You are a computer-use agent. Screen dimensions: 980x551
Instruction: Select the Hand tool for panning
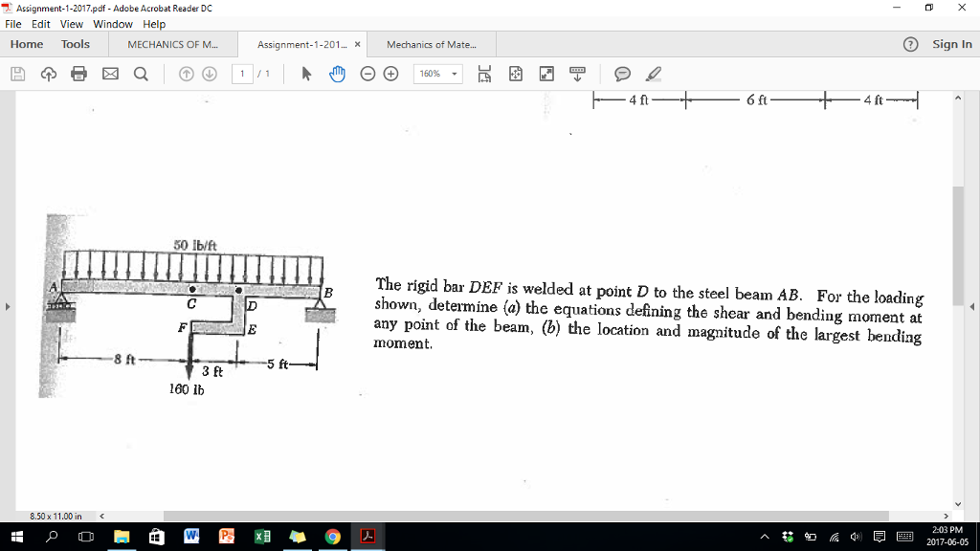tap(338, 73)
